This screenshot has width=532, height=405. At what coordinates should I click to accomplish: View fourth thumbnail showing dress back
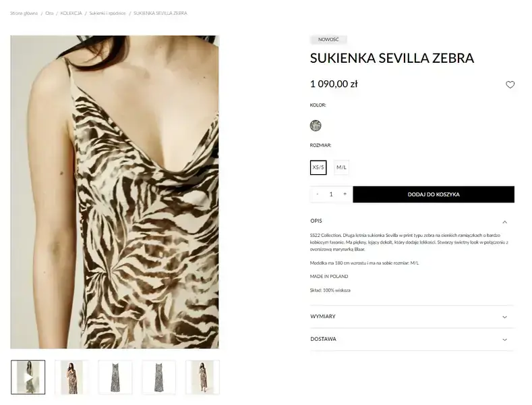pos(158,377)
